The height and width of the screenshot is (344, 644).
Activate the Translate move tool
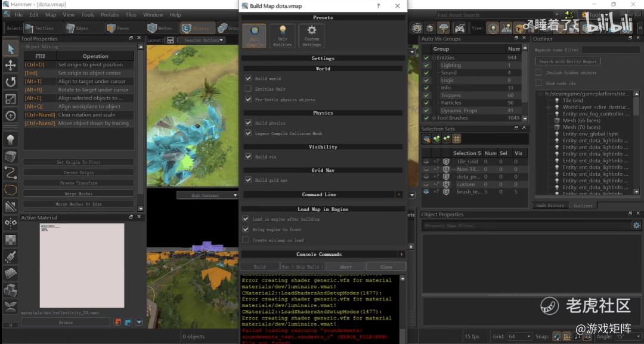(x=10, y=65)
